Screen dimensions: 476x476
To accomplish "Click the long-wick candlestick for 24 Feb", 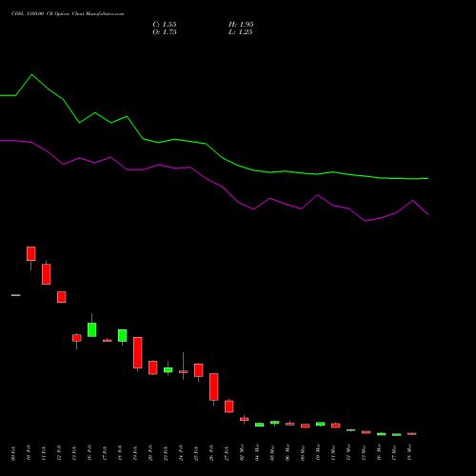I will pyautogui.click(x=184, y=371).
